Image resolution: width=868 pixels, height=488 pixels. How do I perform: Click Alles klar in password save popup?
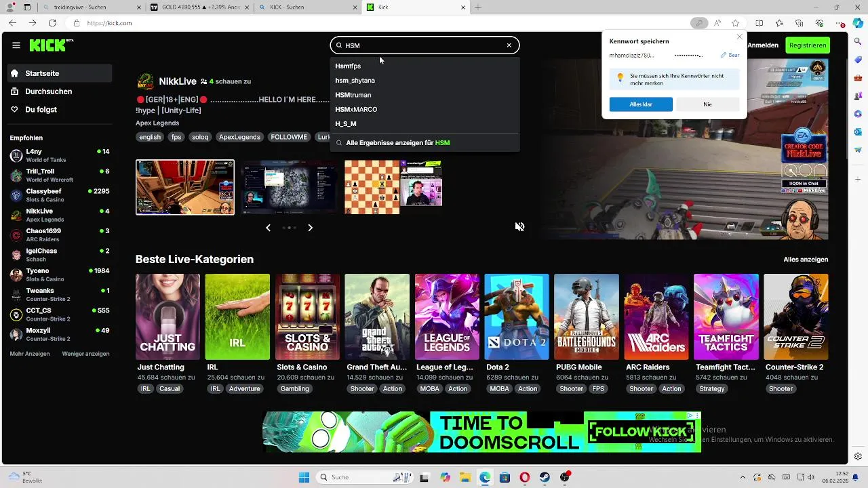[641, 104]
